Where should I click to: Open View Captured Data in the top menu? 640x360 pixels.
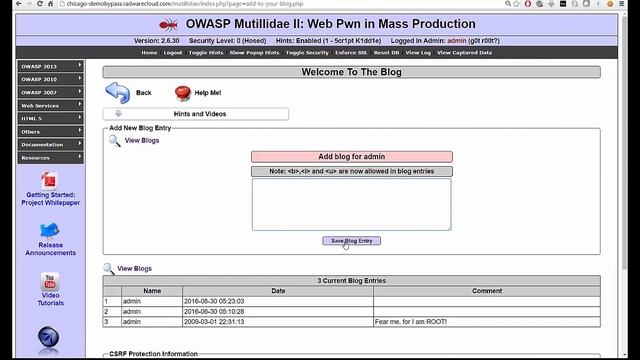point(464,53)
